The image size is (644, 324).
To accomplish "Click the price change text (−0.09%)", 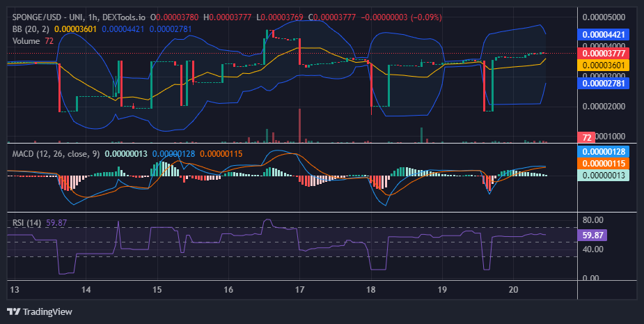I will pyautogui.click(x=426, y=17).
